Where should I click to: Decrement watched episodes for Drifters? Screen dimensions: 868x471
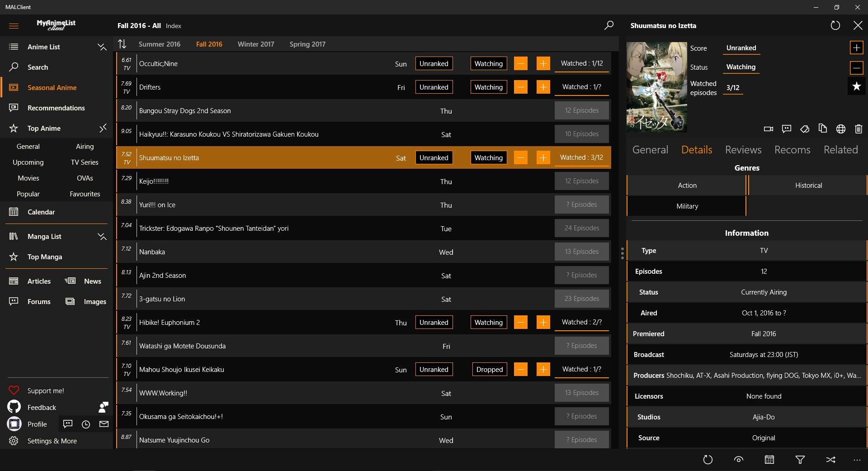[x=521, y=87]
